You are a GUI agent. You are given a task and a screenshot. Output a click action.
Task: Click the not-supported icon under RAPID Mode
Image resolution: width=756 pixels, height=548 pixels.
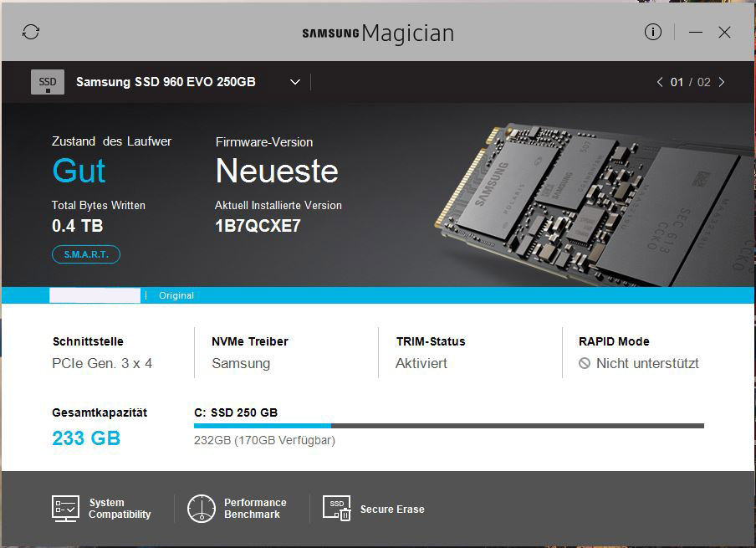click(585, 363)
